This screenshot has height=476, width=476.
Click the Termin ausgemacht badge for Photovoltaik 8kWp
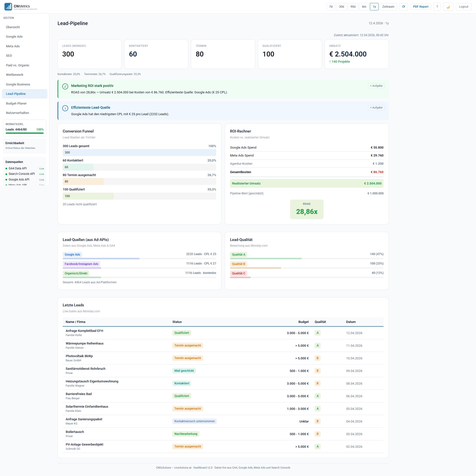[187, 358]
